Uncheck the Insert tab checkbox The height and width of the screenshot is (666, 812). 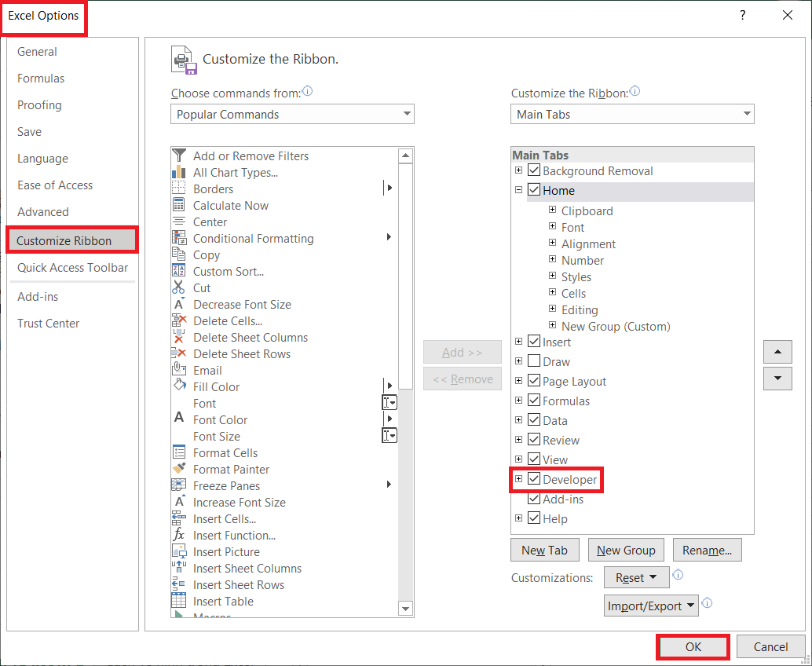pyautogui.click(x=534, y=342)
